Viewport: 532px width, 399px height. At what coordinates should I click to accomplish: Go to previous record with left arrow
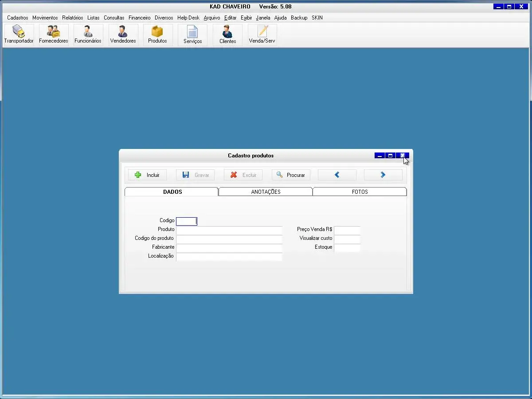point(337,175)
